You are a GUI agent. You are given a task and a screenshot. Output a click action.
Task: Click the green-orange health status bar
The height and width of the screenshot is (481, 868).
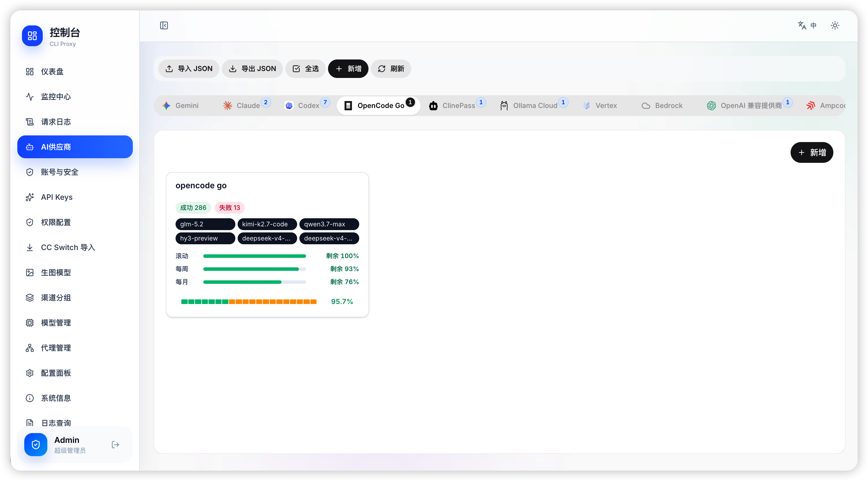pos(249,302)
